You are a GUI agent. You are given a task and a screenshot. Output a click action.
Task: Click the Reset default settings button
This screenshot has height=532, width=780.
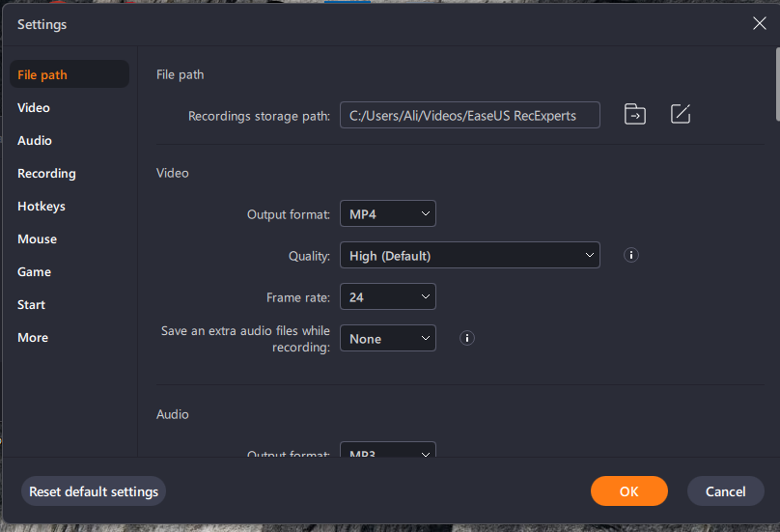(x=94, y=491)
